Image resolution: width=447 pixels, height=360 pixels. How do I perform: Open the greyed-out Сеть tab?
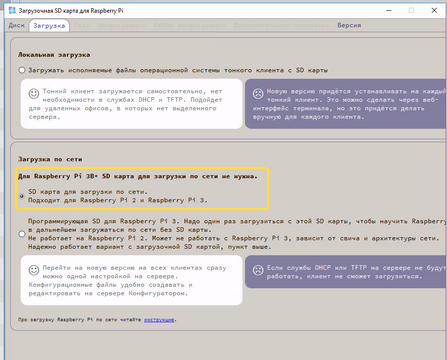pyautogui.click(x=82, y=25)
